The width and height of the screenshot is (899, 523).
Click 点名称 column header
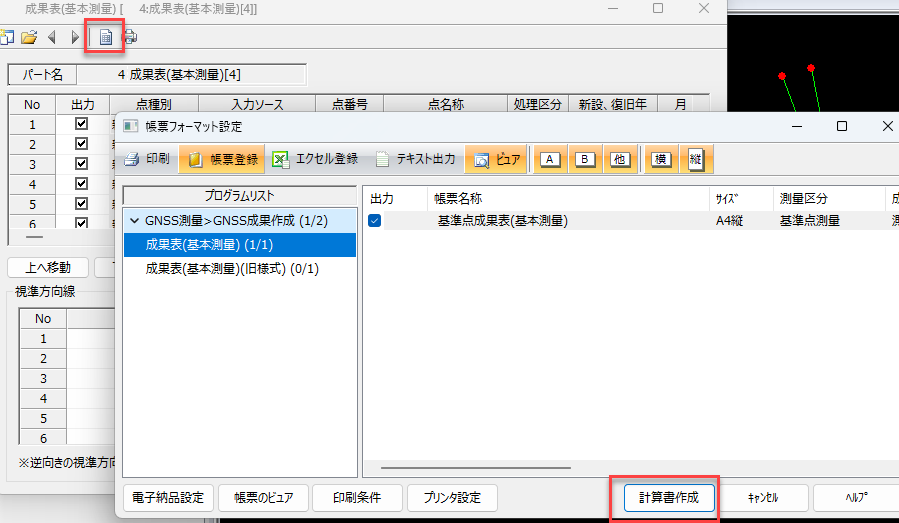coord(445,104)
